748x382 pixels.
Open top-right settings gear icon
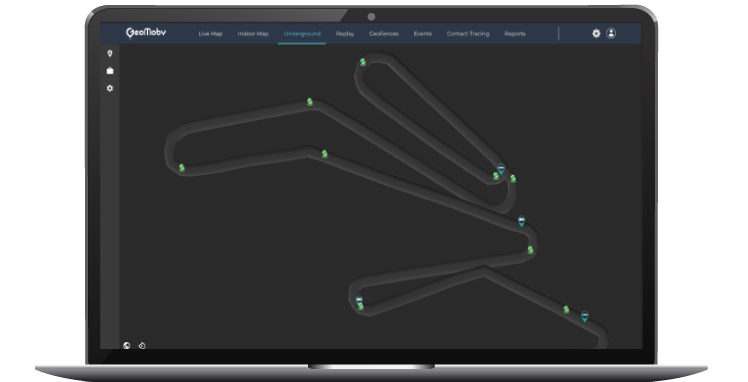(x=596, y=33)
